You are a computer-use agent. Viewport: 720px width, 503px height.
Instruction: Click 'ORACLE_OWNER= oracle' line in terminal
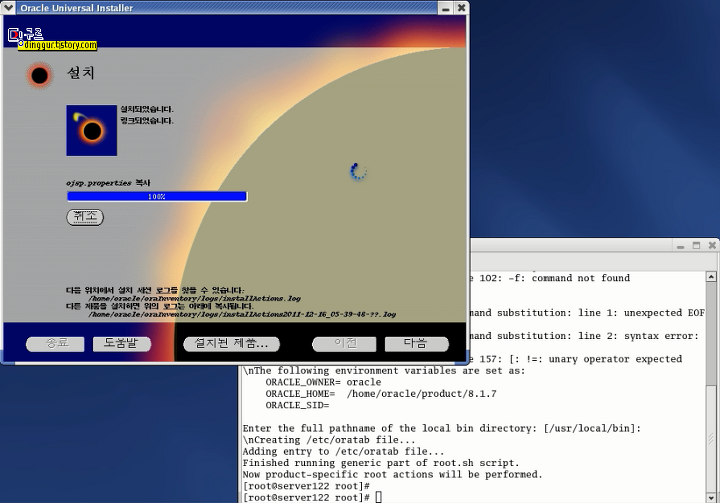pos(323,382)
